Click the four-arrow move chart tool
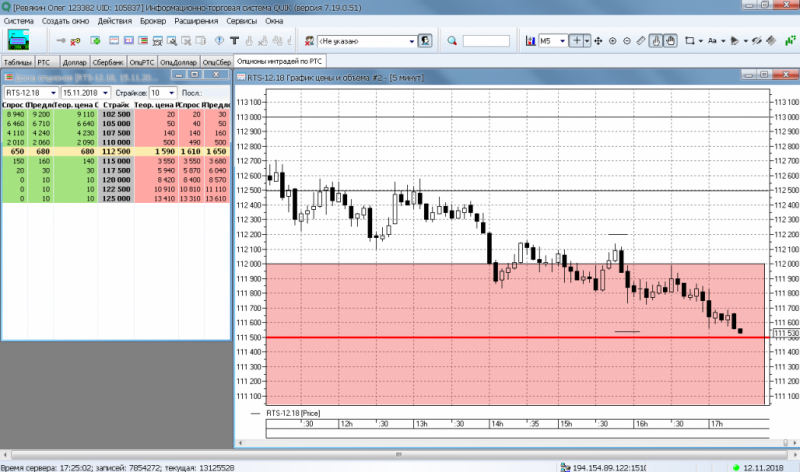 pos(598,41)
